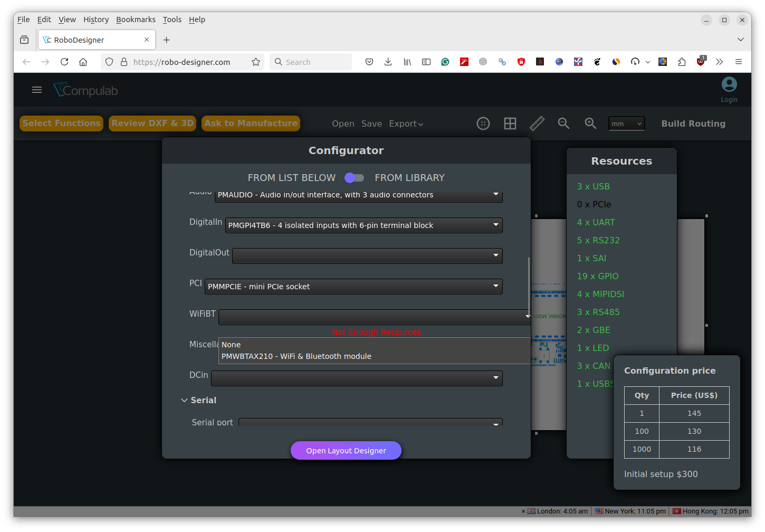Click the 4 x MIPIDSI resource entry
The height and width of the screenshot is (532, 765).
(x=600, y=294)
